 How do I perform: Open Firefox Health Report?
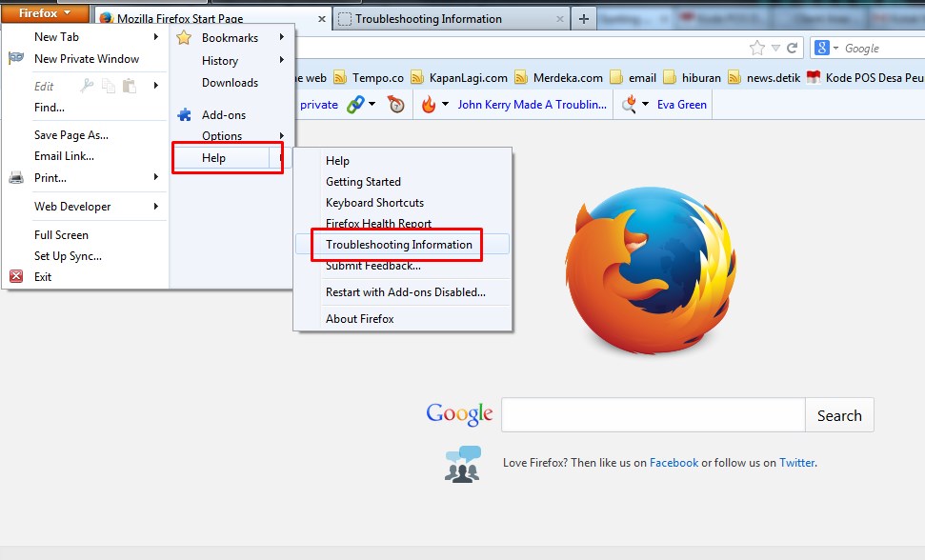pyautogui.click(x=379, y=224)
